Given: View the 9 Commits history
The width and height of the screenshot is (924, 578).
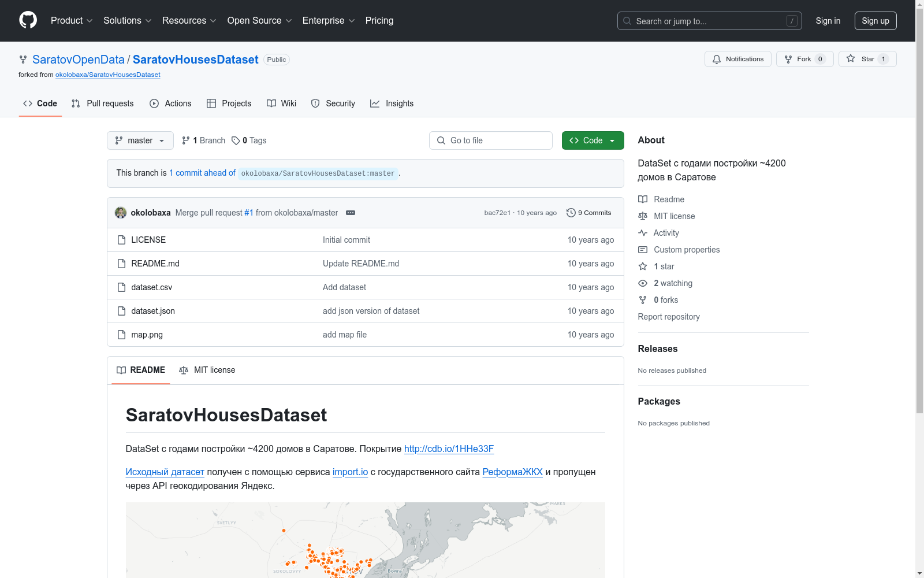Looking at the screenshot, I should point(589,213).
